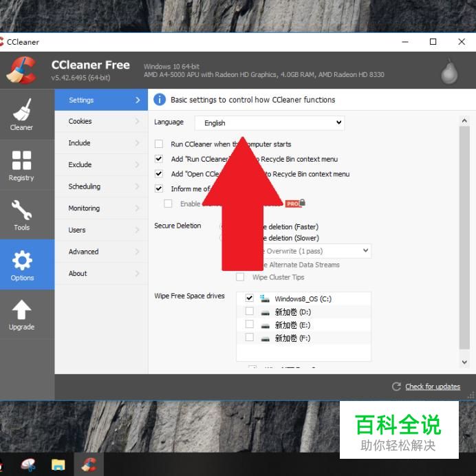476x476 pixels.
Task: Click the 'v5.42.6495 (64-bit)' version text
Action: (x=80, y=78)
